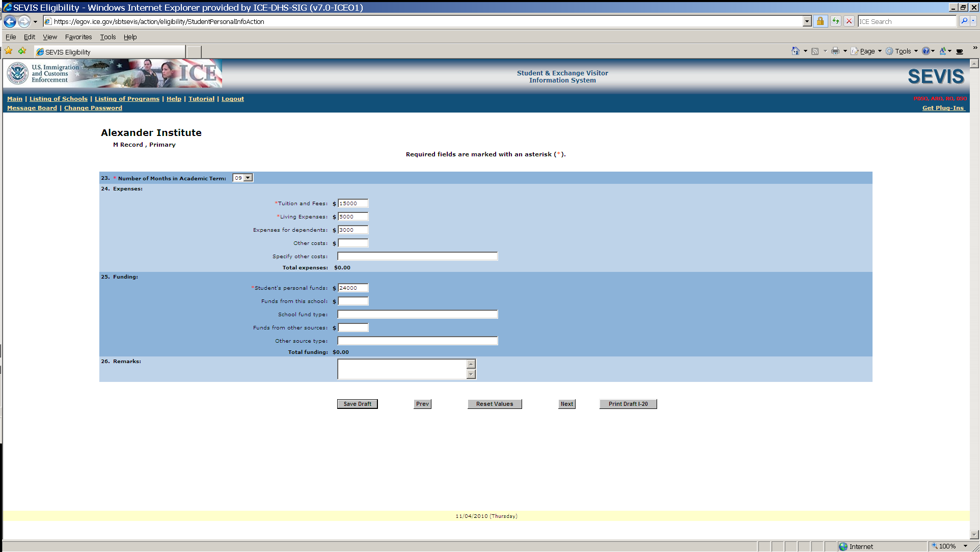Click the security lock icon
Image resolution: width=980 pixels, height=552 pixels.
coord(820,21)
